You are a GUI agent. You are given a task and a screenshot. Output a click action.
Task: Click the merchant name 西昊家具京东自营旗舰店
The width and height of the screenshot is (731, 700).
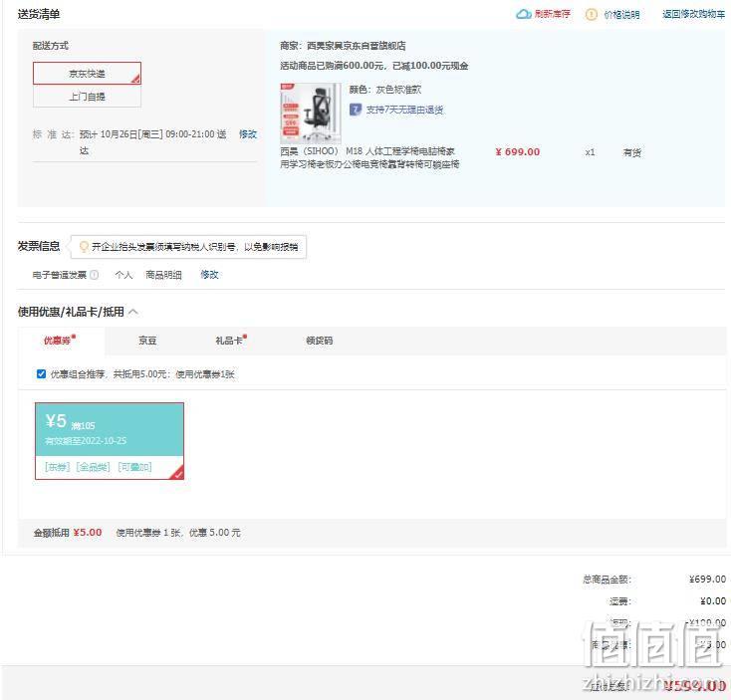357,46
